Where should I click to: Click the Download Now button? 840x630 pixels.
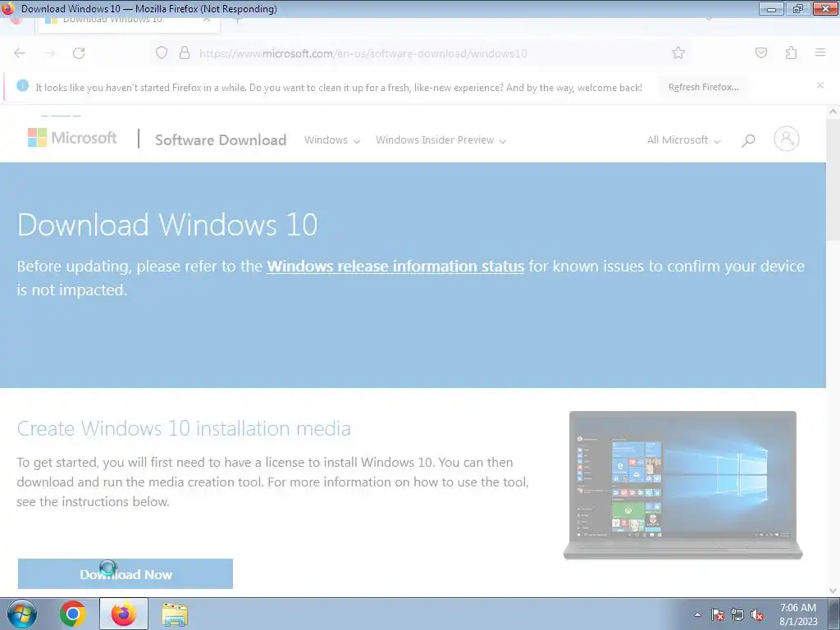(x=126, y=573)
